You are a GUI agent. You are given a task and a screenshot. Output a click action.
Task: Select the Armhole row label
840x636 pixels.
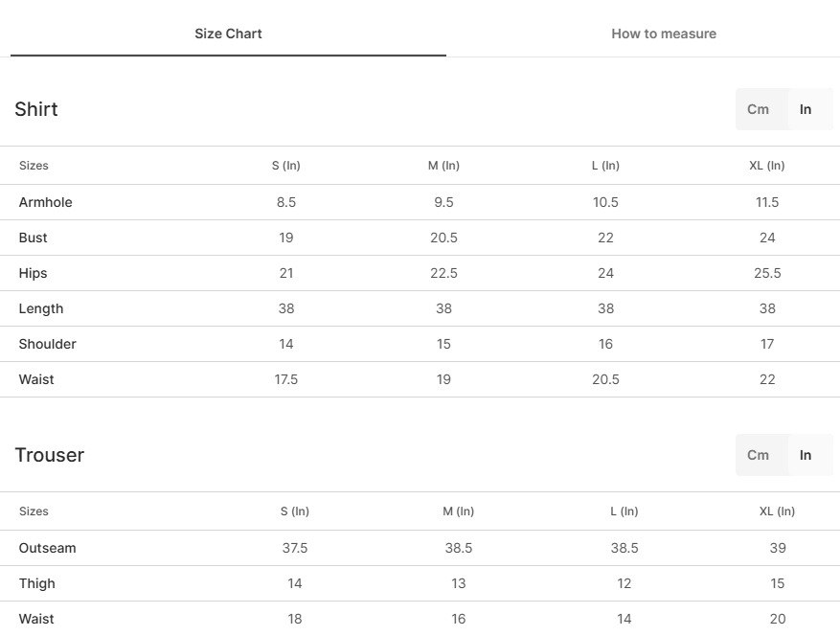tap(46, 202)
